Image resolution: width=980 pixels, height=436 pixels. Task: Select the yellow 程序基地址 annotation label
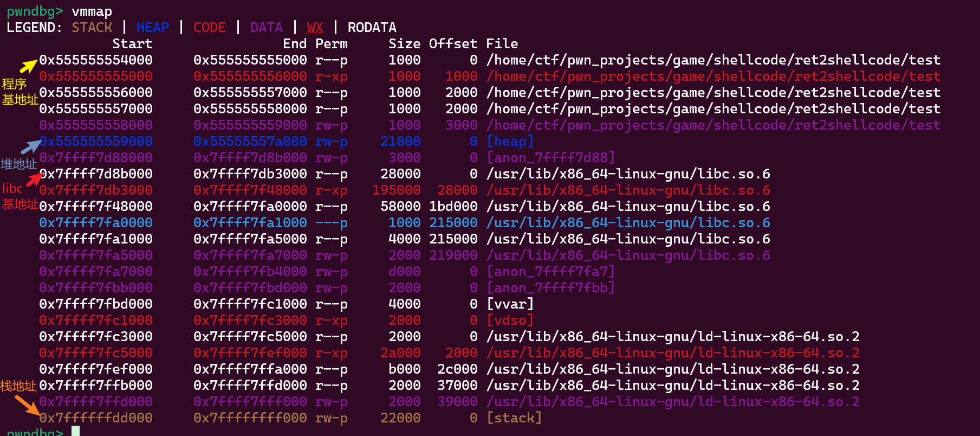point(19,92)
